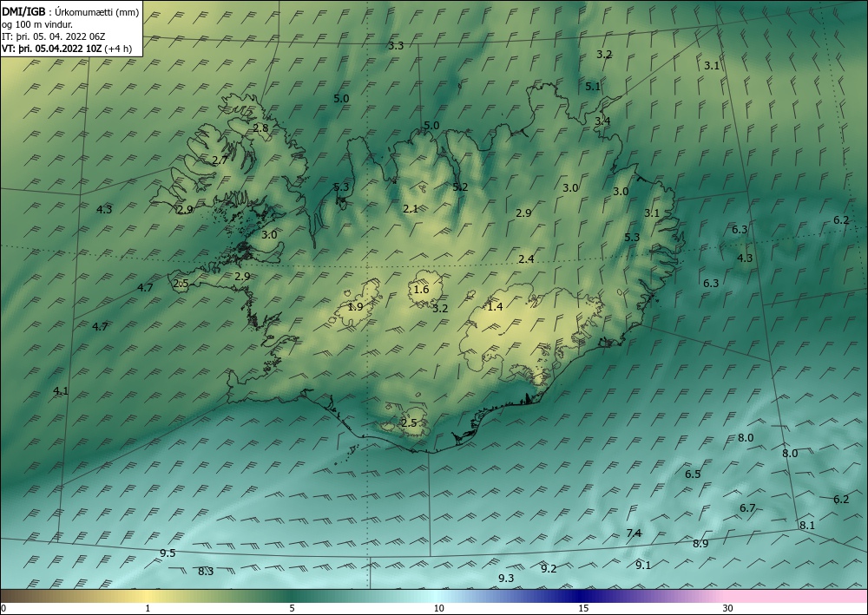
Task: Click the 2.8 value over the Westfjords
Action: [260, 128]
